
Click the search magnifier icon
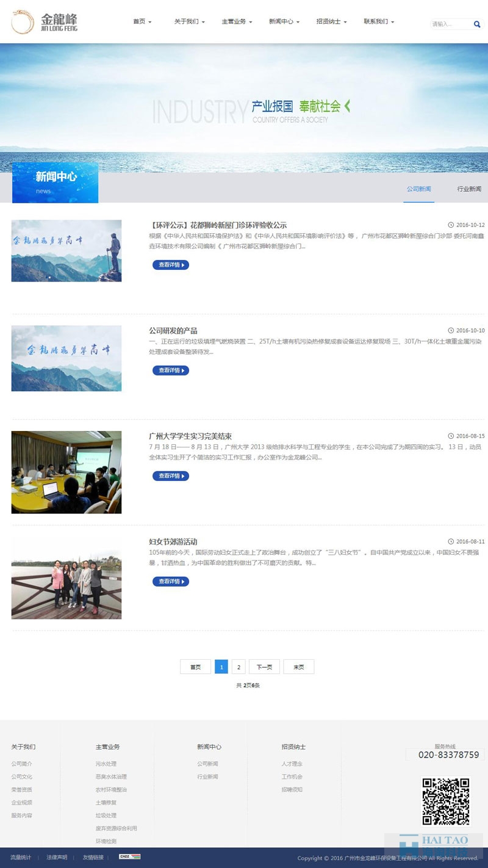[x=477, y=24]
